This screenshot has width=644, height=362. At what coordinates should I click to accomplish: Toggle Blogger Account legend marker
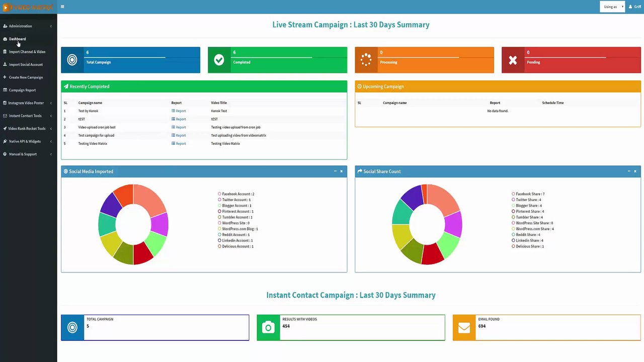coord(220,206)
